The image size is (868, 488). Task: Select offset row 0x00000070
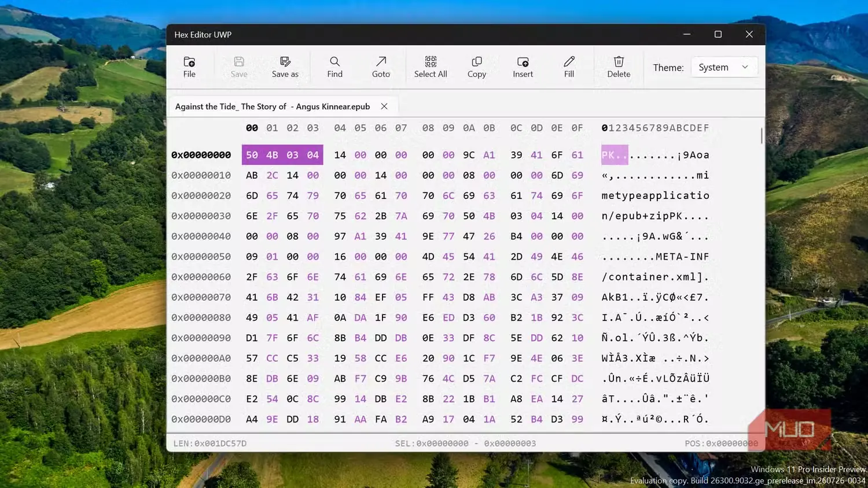[201, 297]
